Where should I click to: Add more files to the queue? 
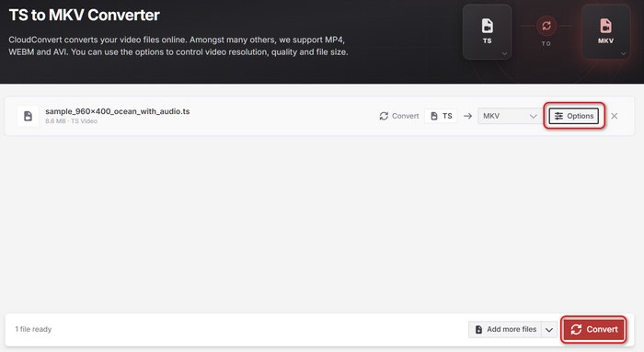point(505,329)
